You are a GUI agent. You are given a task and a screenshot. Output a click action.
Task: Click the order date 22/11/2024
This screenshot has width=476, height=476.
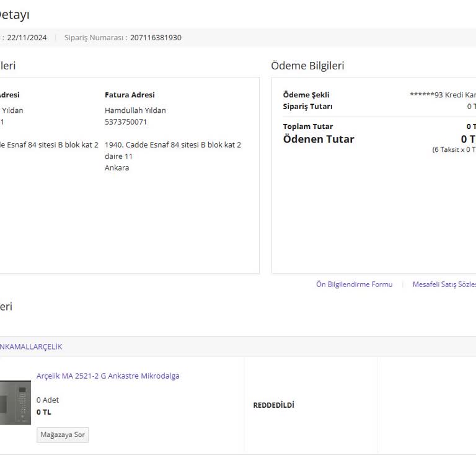point(27,37)
